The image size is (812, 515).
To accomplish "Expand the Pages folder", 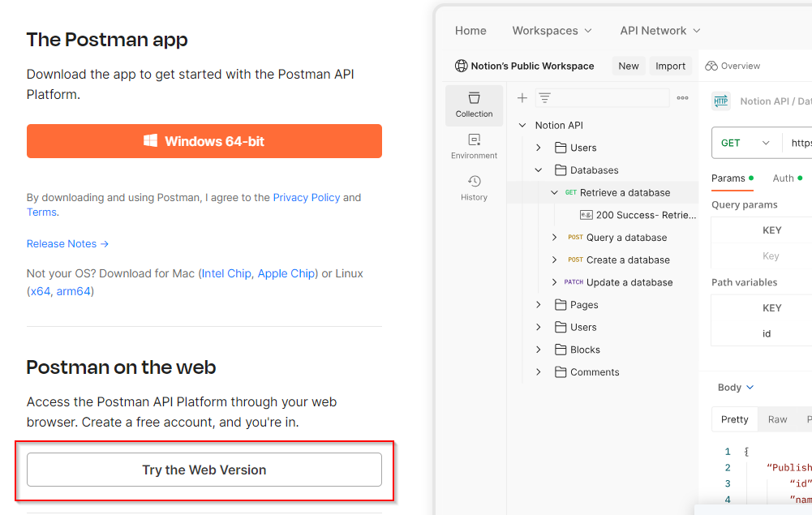I will coord(539,304).
